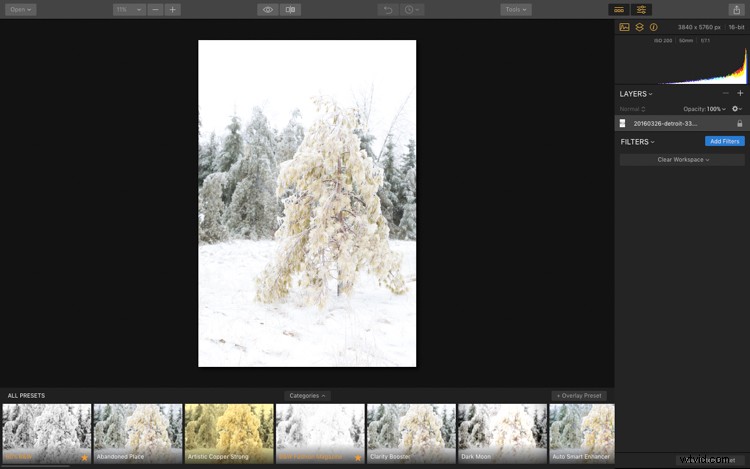
Task: Click the presets strip horizontal scrollbar
Action: click(x=36, y=466)
